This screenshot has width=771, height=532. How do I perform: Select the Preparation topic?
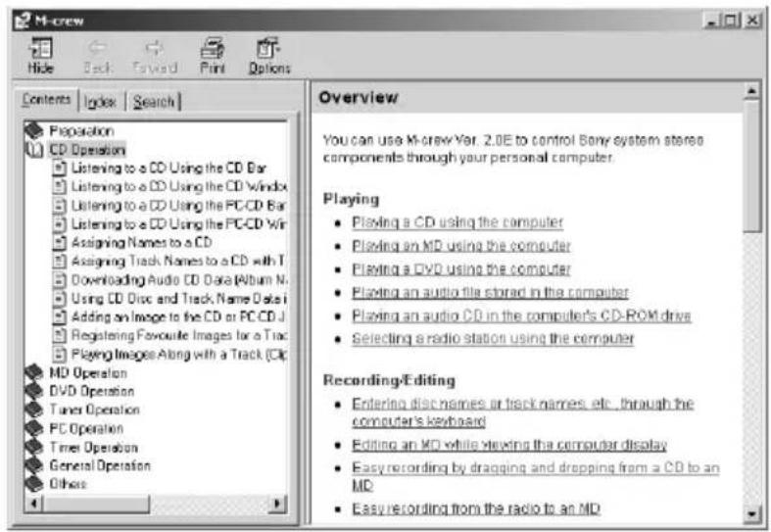click(x=81, y=130)
